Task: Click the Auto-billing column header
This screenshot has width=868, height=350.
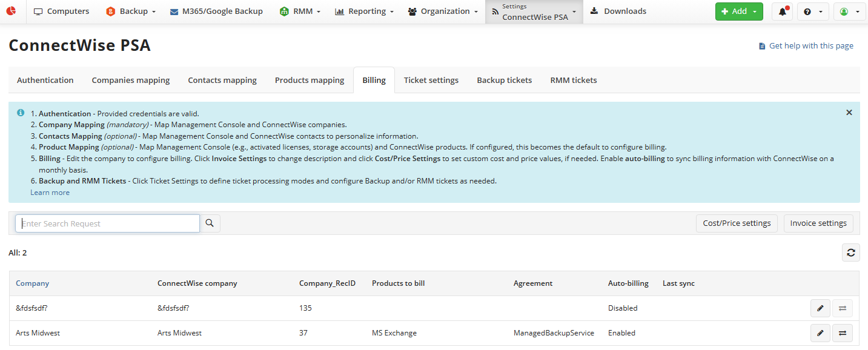Action: [628, 283]
